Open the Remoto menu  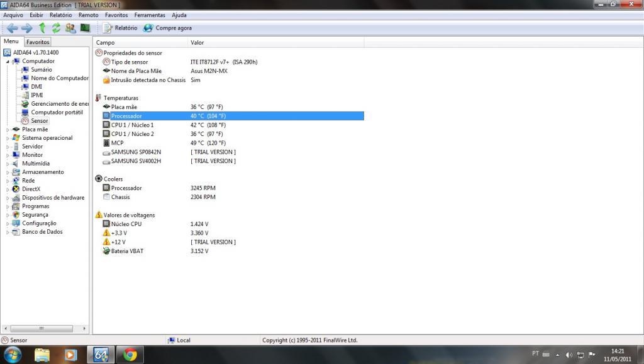tap(88, 15)
